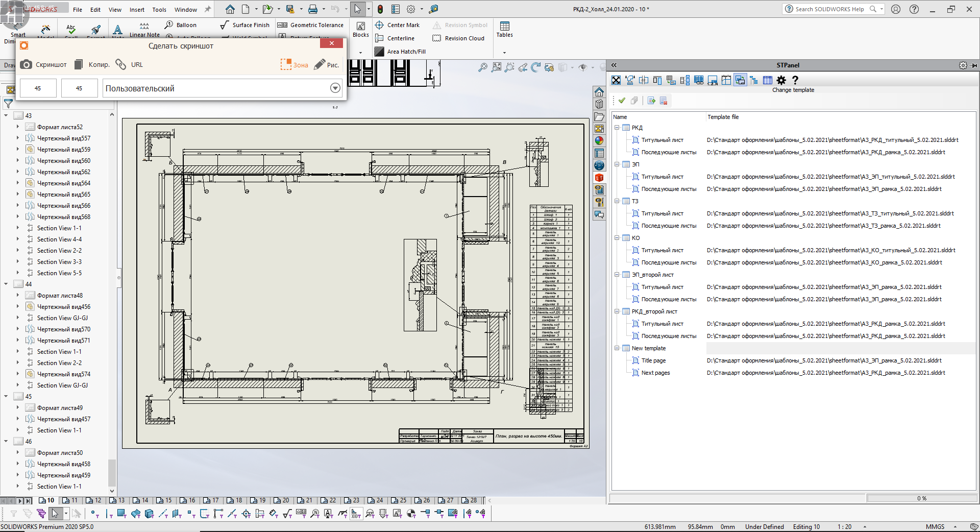Toggle the Рис. drawing pencil mode
Screen dimensions: 980x532
(327, 65)
